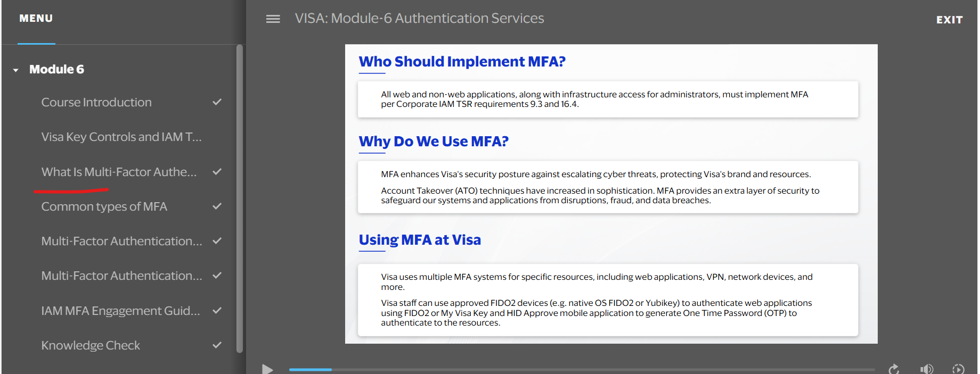Open What Is Multi-Factor Authentication lesson
The image size is (980, 374).
click(119, 172)
